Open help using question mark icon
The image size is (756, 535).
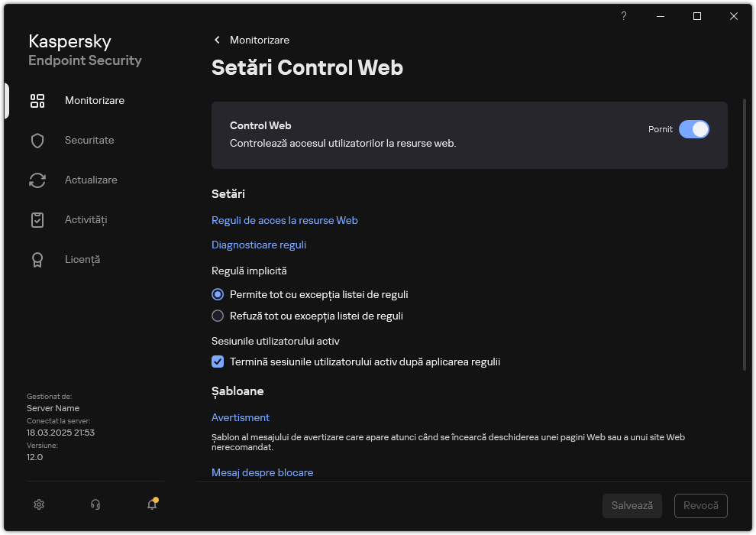tap(623, 15)
